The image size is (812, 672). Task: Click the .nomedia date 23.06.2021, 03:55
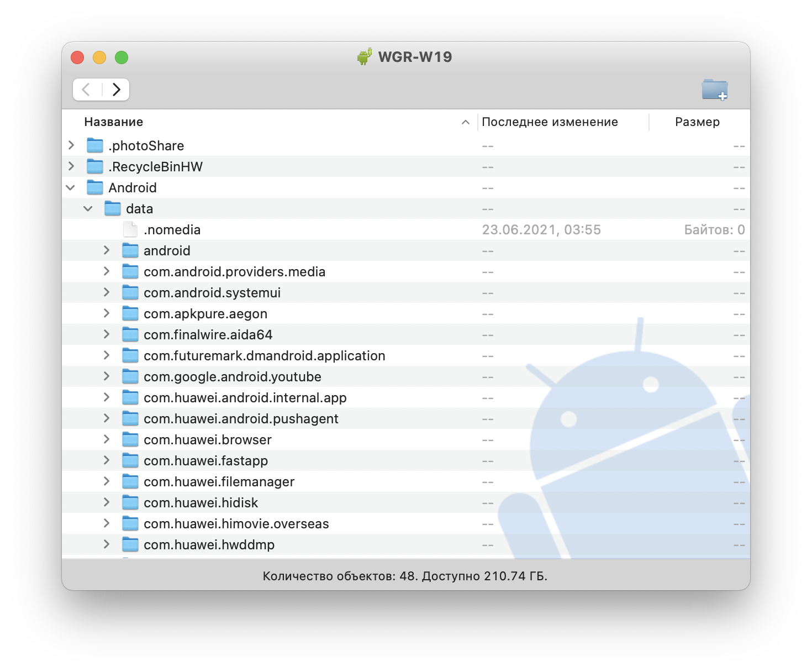(x=541, y=230)
